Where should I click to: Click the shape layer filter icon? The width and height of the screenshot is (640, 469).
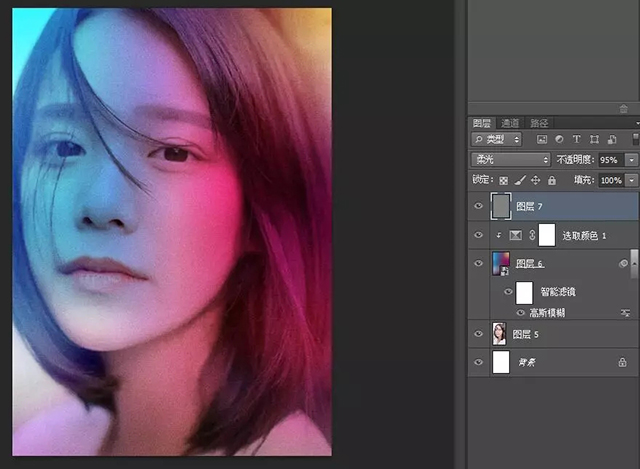[x=595, y=139]
